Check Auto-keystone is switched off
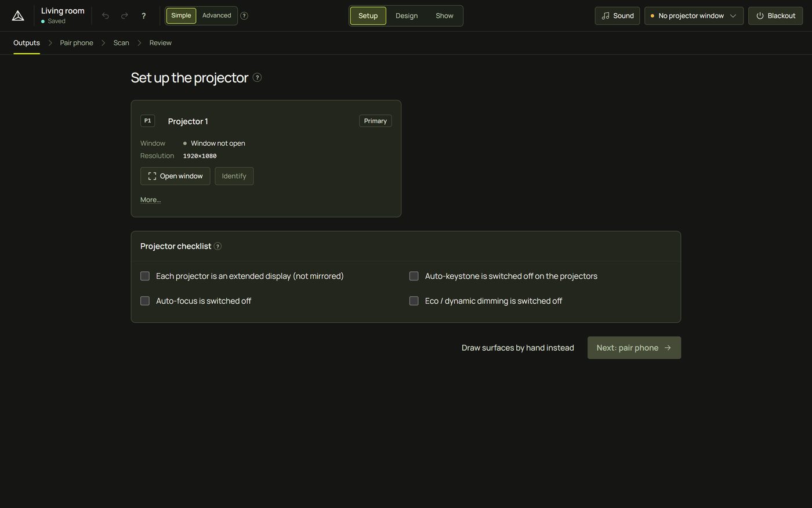This screenshot has width=812, height=508. click(x=414, y=276)
